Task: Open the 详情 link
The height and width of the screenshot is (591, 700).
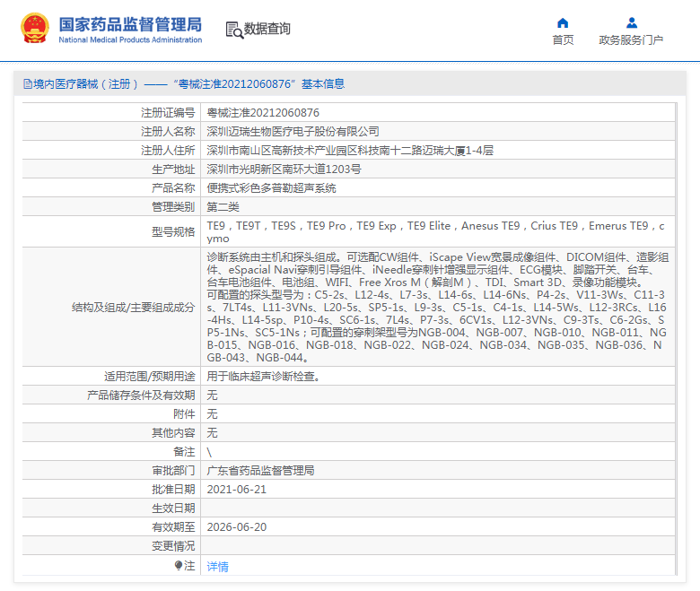Action: [x=217, y=566]
